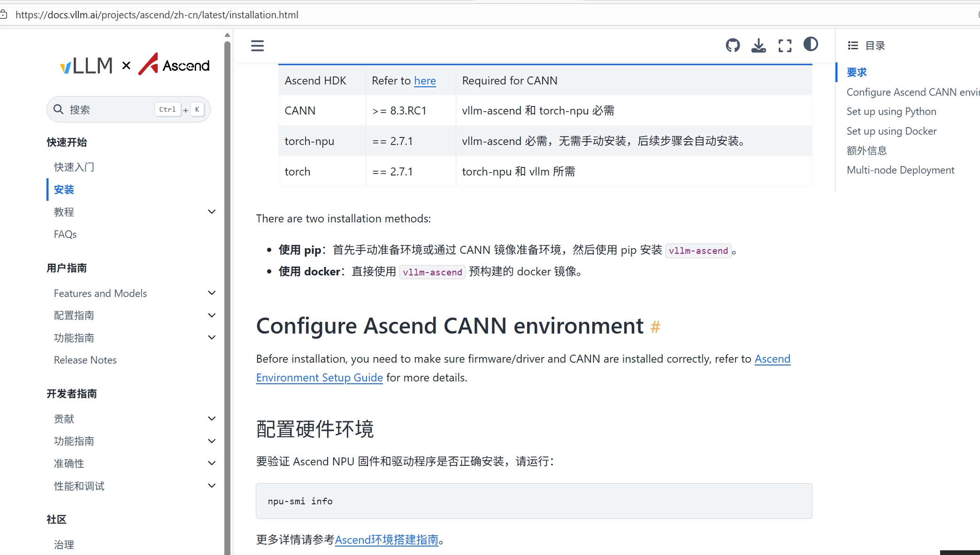Click the download page icon

tap(758, 46)
